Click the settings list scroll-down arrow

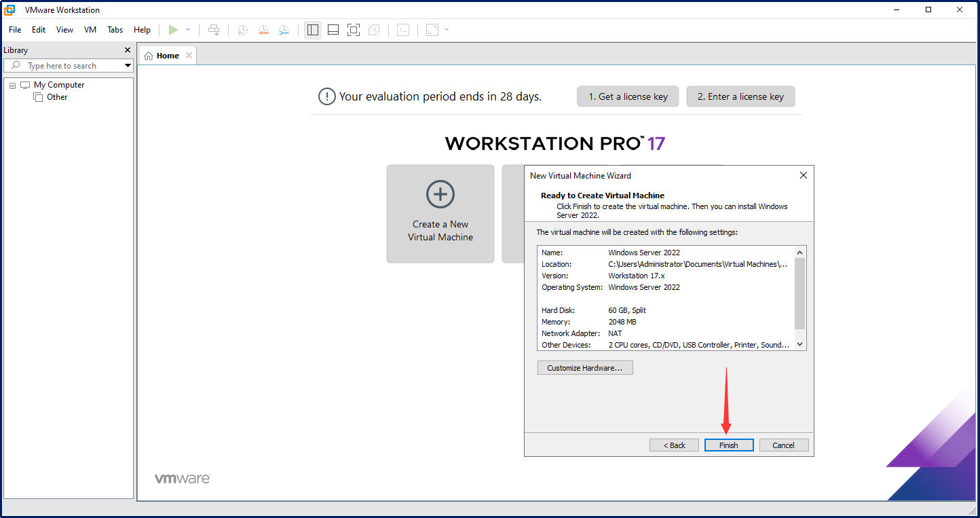click(800, 344)
